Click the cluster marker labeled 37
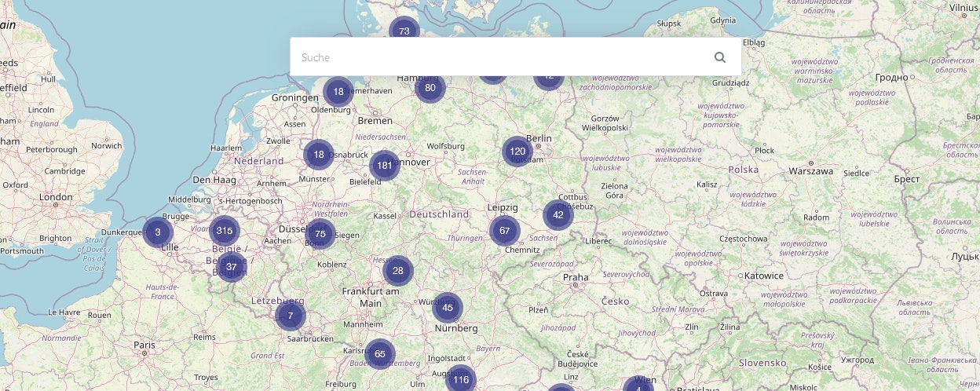The height and width of the screenshot is (391, 980). coord(232,267)
